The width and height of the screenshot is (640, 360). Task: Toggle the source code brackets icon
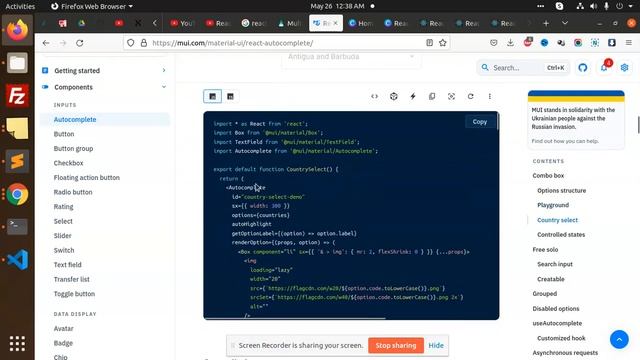tap(375, 96)
